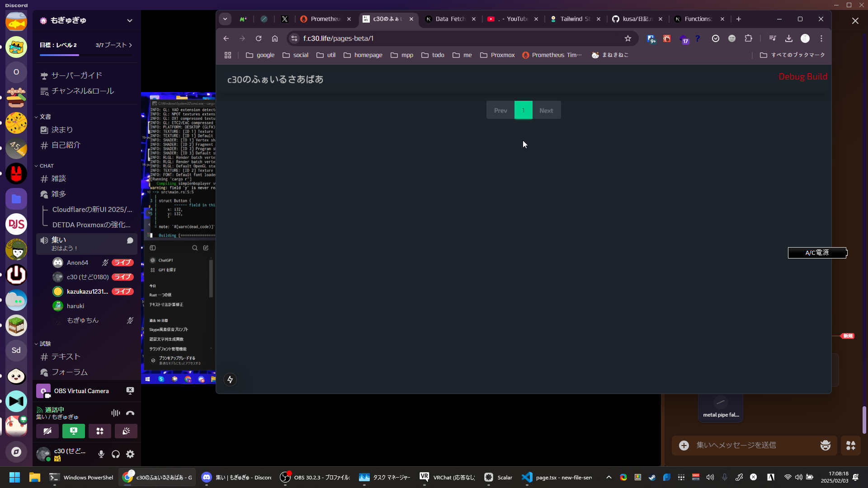Expand the もぎゅぎゅ server dropdown menu
The height and width of the screenshot is (488, 868).
click(x=130, y=20)
